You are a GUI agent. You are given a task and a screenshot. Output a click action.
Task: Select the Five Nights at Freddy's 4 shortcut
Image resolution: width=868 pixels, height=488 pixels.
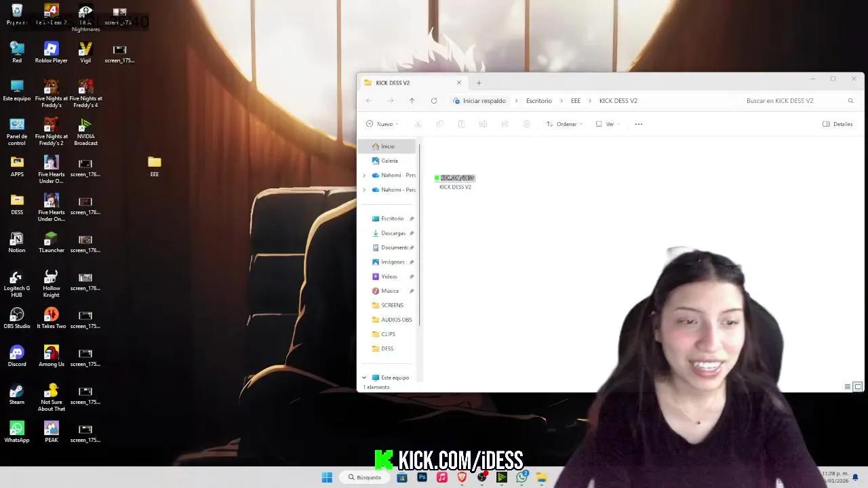pos(85,94)
